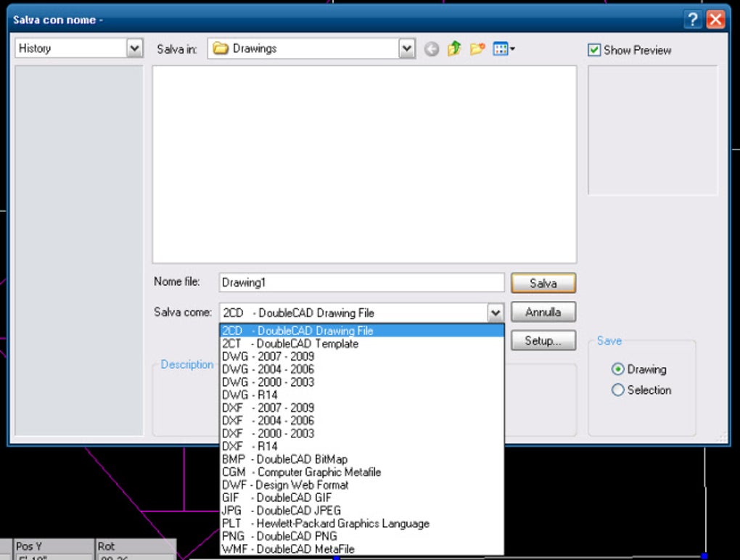Viewport: 740px width, 560px height.
Task: Select DWG - R14 format
Action: (x=362, y=395)
